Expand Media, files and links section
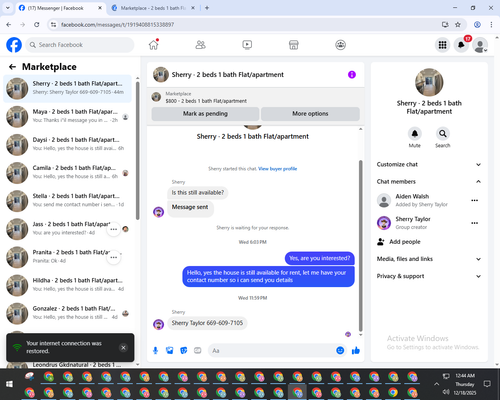The height and width of the screenshot is (400, 500). 429,259
